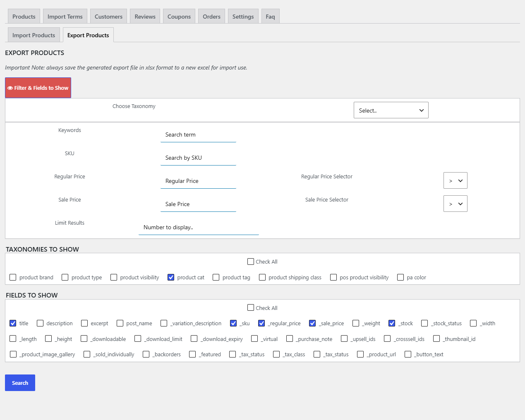Click the Search by SKU field
The width and height of the screenshot is (525, 420).
click(198, 158)
